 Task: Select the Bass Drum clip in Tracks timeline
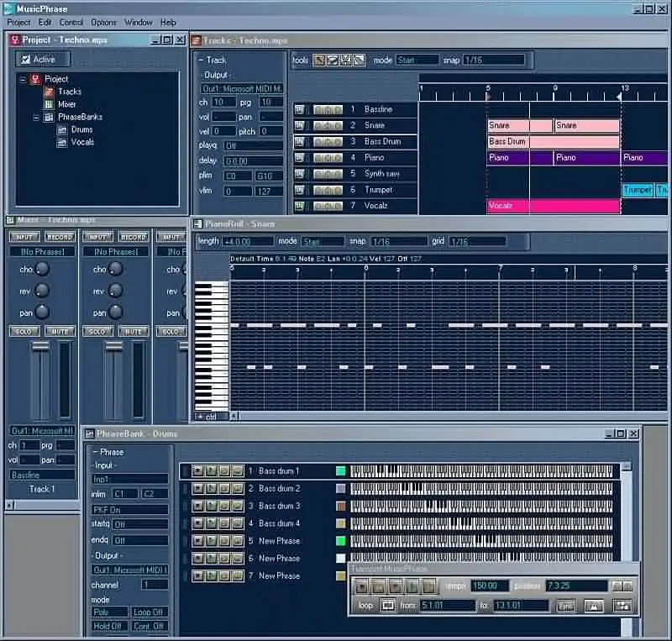554,141
